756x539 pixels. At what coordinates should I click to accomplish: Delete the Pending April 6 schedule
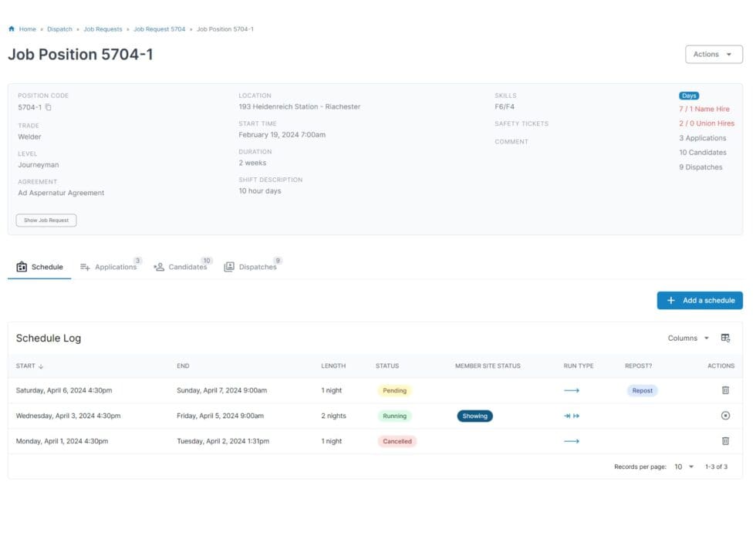(725, 390)
